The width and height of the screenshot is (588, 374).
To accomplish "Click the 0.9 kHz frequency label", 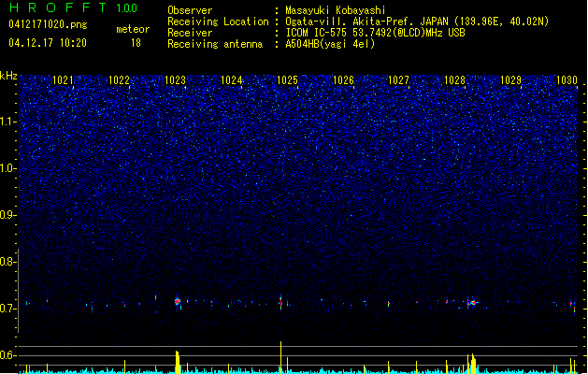I will [7, 215].
